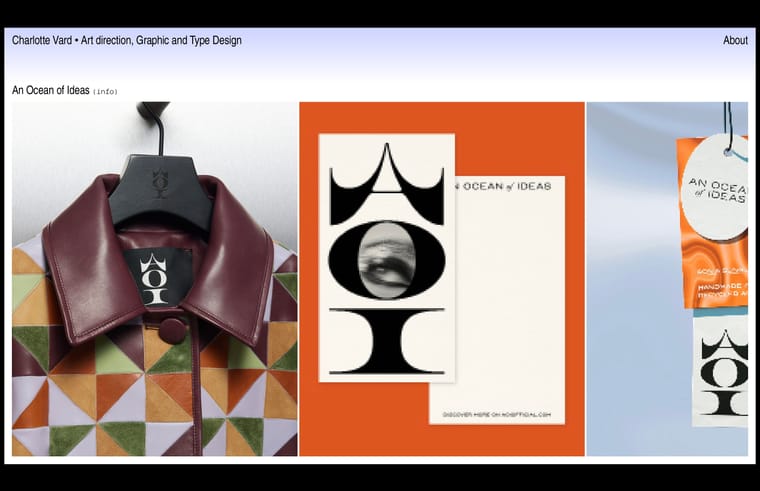
Task: Click the Discover here website text on letterhead
Action: [x=497, y=413]
